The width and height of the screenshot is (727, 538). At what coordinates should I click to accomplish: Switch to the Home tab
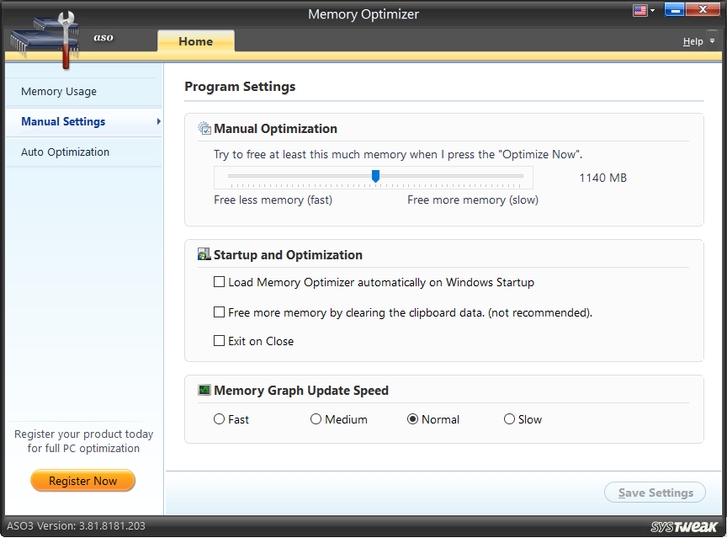196,41
